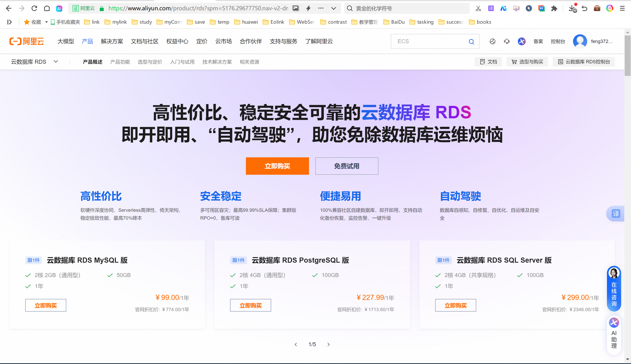Viewport: 631px width, 364px height.
Task: Open the study bookmark folder
Action: (x=142, y=22)
